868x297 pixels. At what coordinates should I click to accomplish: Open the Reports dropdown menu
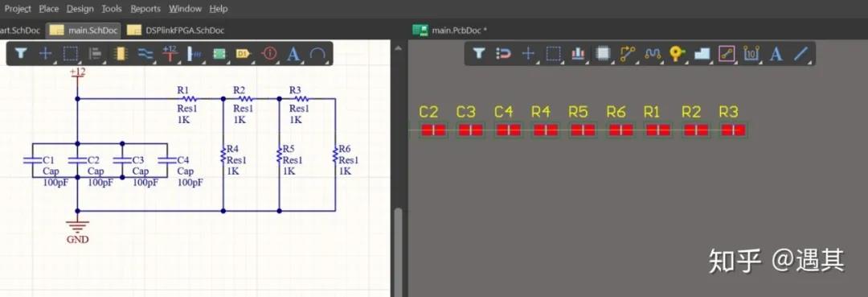click(145, 9)
